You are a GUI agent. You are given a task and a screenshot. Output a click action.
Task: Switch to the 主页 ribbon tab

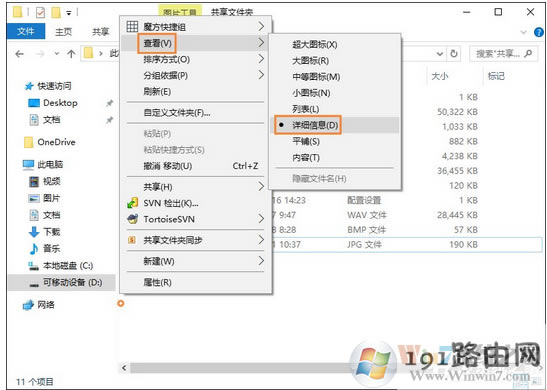point(63,32)
